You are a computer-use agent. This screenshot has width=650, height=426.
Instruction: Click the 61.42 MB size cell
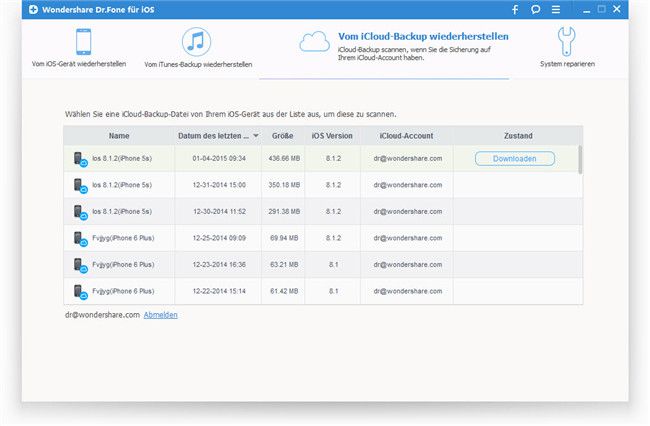tap(284, 291)
